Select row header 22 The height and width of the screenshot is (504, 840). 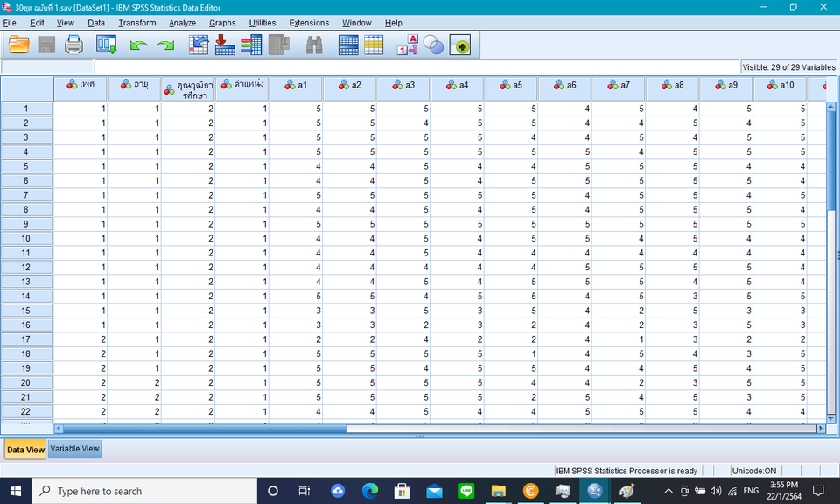26,412
